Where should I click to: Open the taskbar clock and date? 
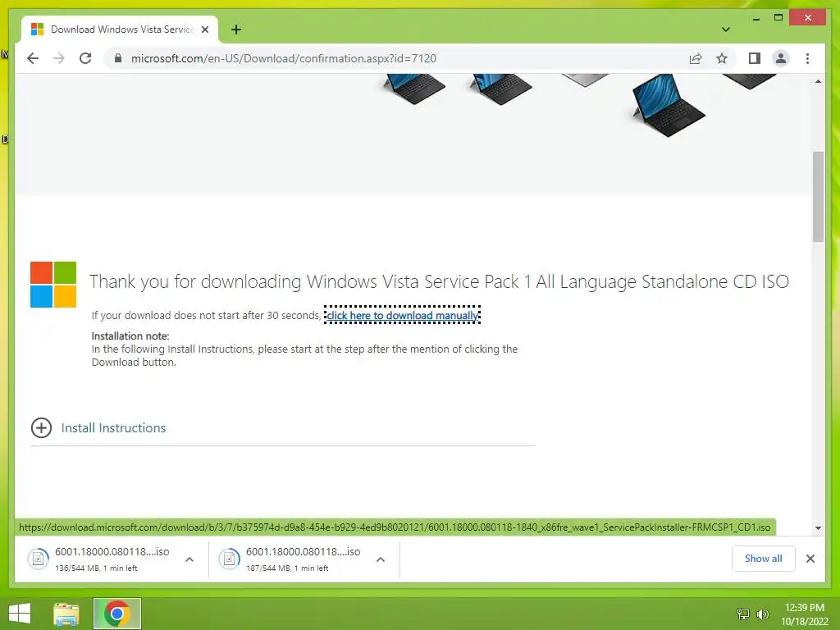coord(804,614)
